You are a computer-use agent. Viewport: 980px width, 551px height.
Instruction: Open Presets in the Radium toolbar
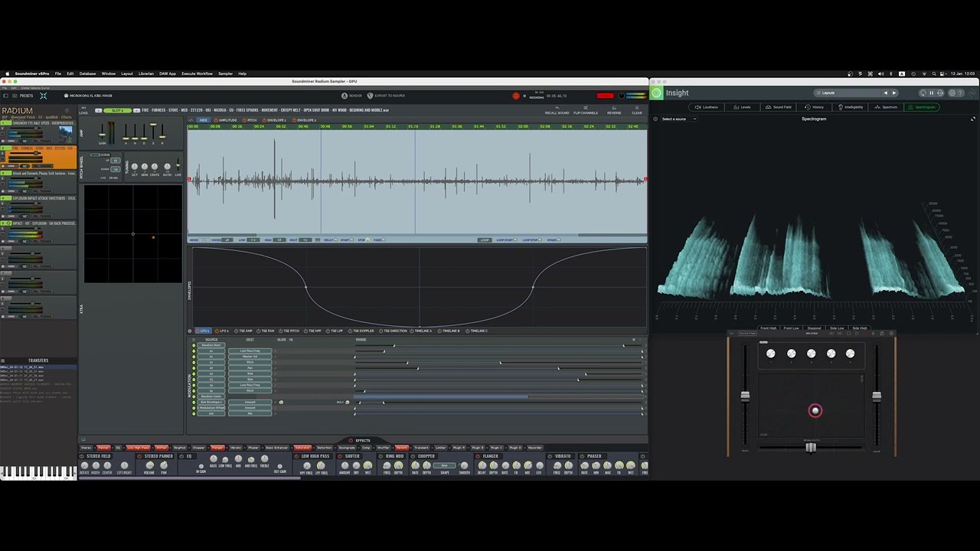(23, 96)
